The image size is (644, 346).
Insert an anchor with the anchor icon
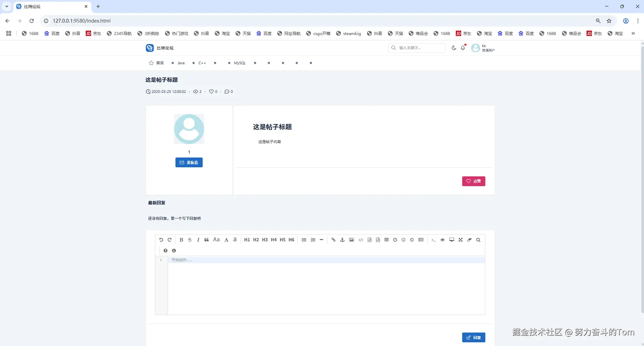tap(342, 240)
